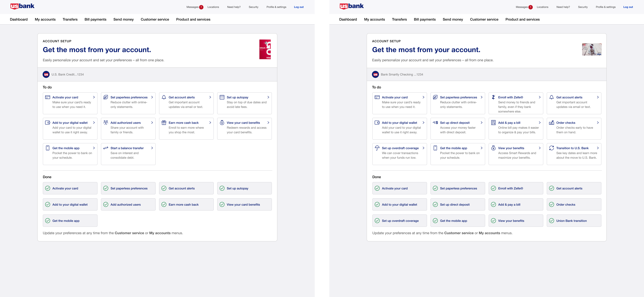
Task: Click transfer arrows icon on 'Start a balance transfer'
Action: click(106, 148)
